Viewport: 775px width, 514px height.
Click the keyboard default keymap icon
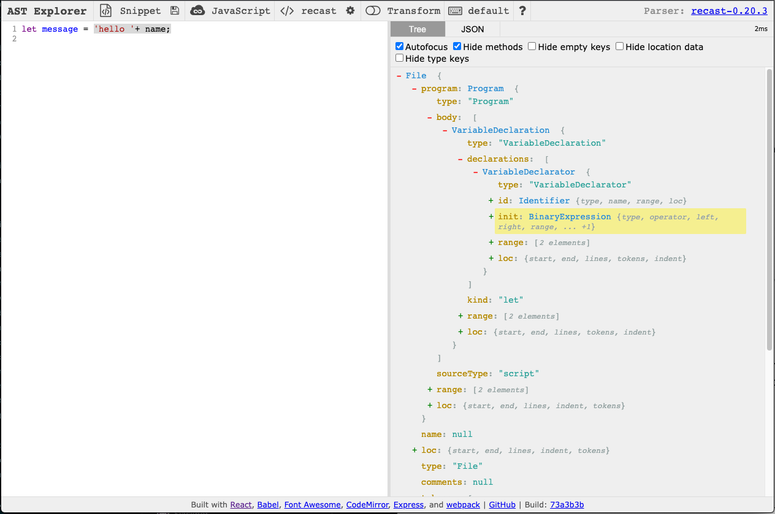(455, 11)
